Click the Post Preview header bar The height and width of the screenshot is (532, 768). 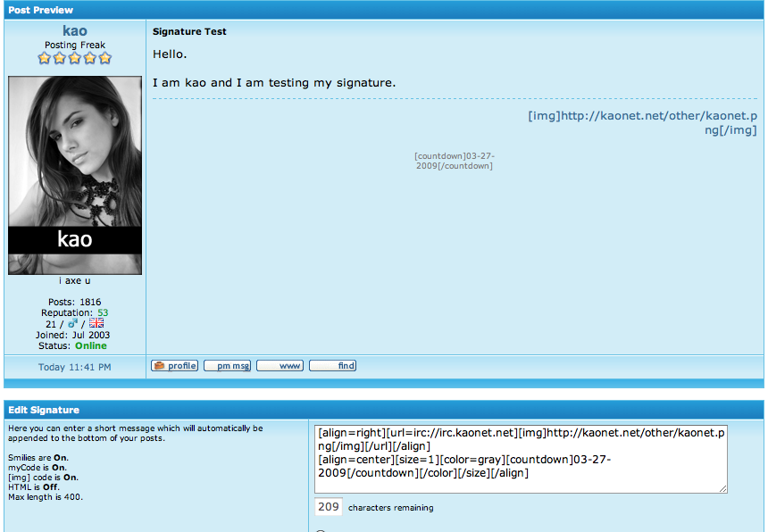pyautogui.click(x=384, y=10)
